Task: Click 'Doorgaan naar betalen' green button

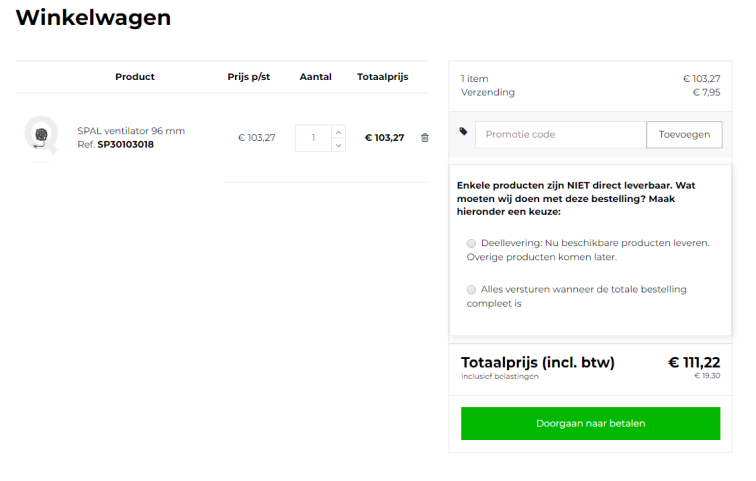Action: click(x=590, y=423)
